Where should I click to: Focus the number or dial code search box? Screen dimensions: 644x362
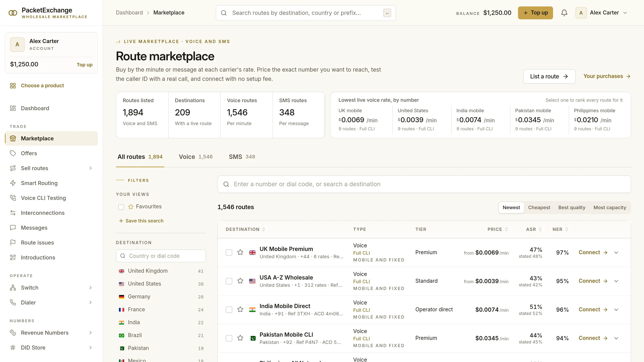[424, 184]
